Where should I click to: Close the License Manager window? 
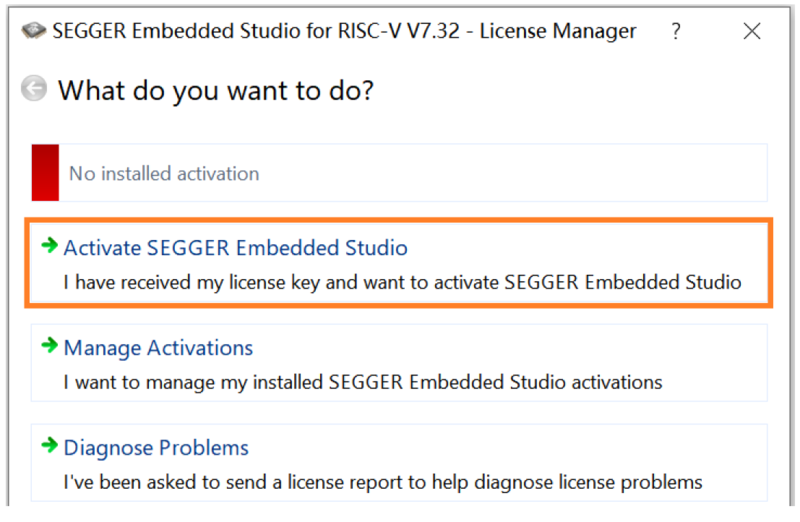point(752,31)
